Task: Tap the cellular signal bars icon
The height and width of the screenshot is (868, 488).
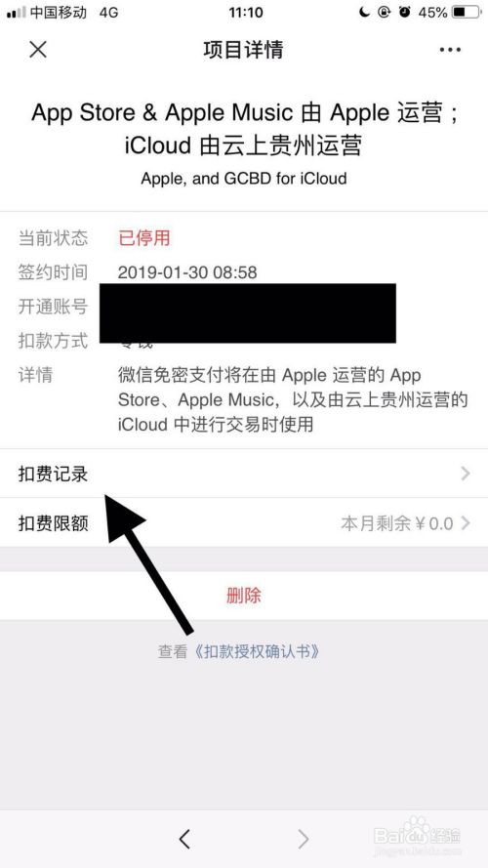Action: (16, 13)
